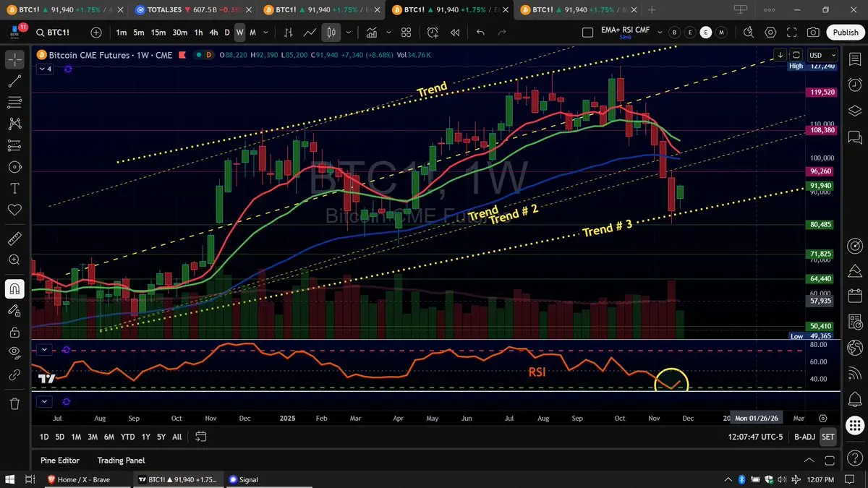The image size is (868, 488).
Task: Open the alerts panel alarm icon
Action: coord(854,85)
